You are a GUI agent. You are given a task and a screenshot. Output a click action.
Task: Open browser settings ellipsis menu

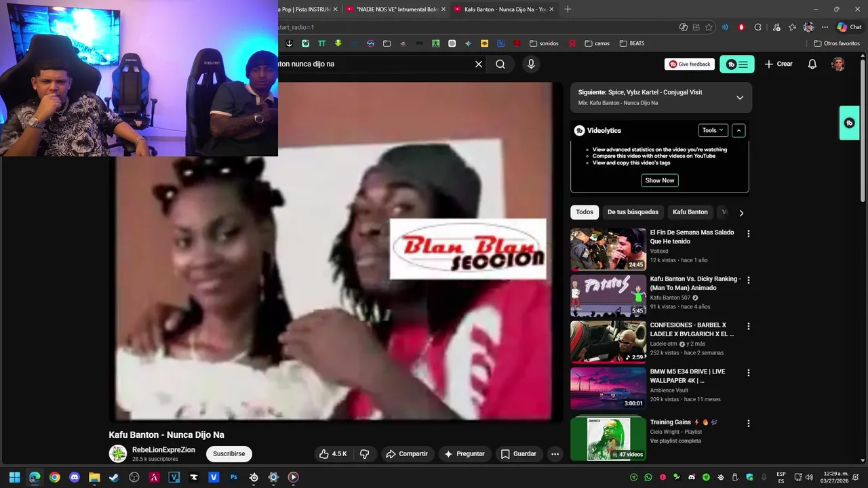tap(825, 27)
